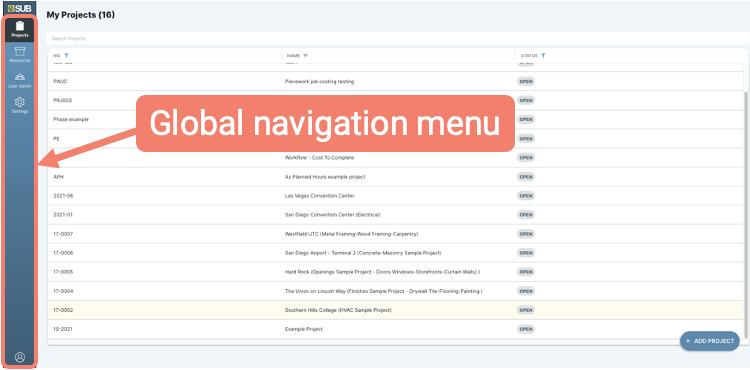Select project number 17-0007
The height and width of the screenshot is (370, 750).
63,234
